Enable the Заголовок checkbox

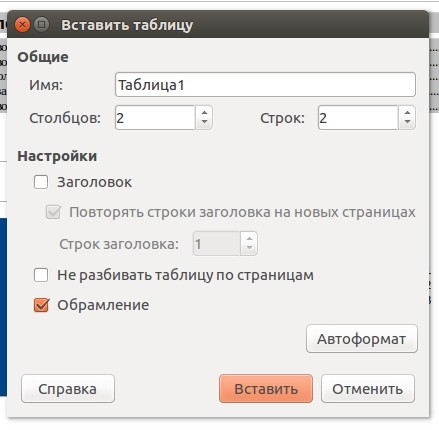click(x=41, y=182)
